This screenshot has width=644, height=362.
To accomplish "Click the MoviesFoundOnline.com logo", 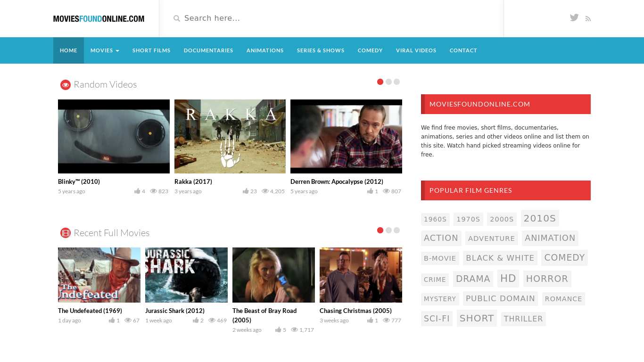I will click(99, 19).
